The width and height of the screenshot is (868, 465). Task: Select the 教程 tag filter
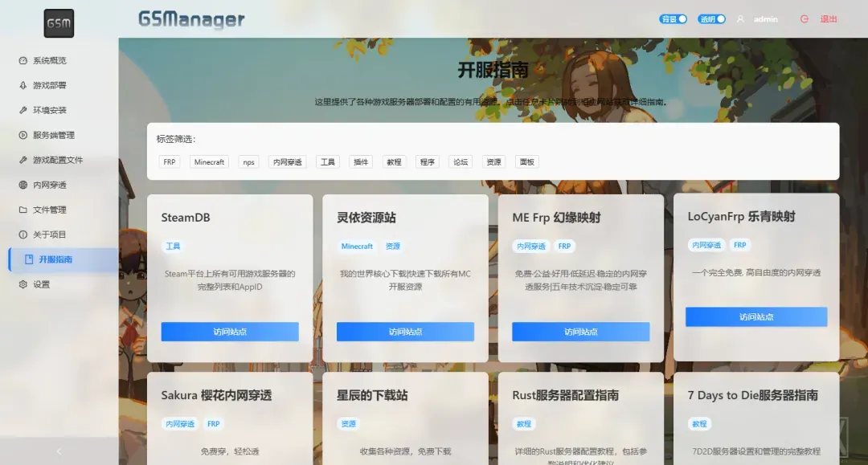pos(393,161)
